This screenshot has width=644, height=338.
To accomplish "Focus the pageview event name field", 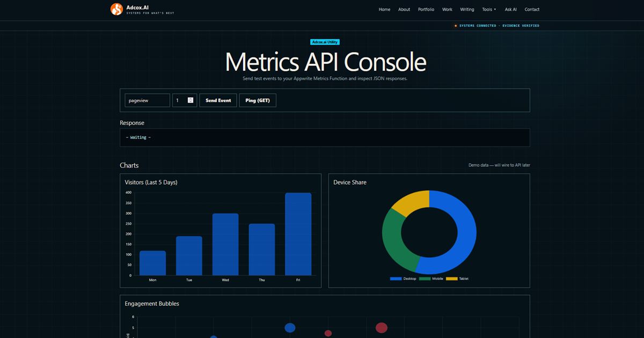I will tap(148, 100).
